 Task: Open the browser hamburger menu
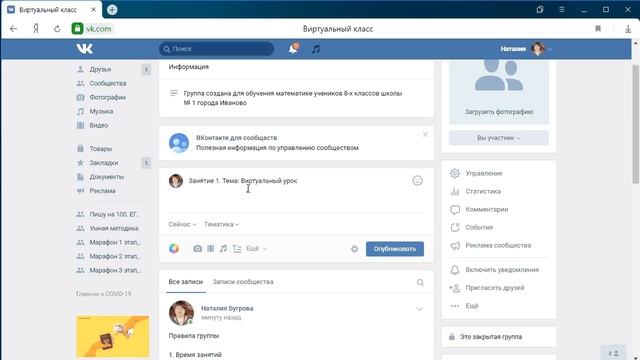(x=562, y=9)
